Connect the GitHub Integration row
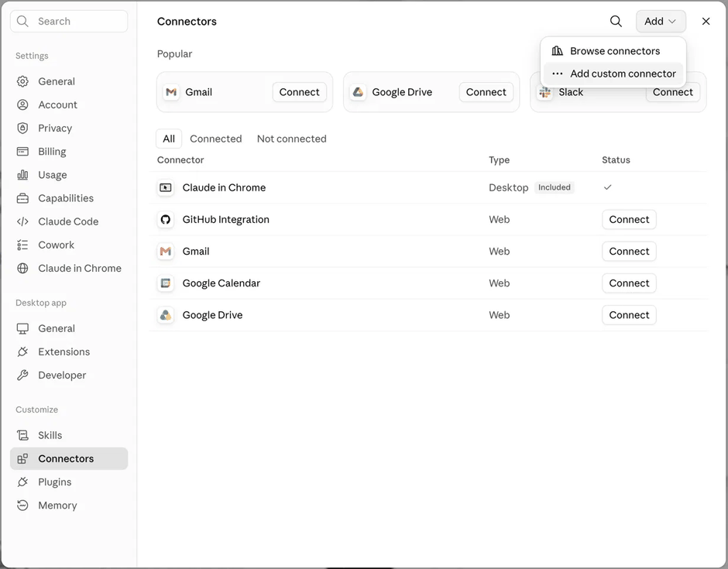Viewport: 728px width, 569px height. pyautogui.click(x=629, y=220)
